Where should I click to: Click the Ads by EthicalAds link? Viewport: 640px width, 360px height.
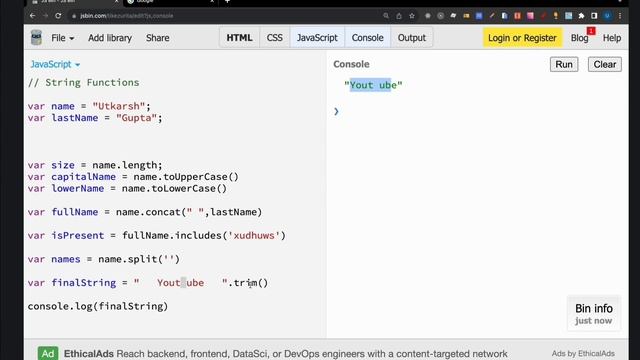[x=583, y=353]
